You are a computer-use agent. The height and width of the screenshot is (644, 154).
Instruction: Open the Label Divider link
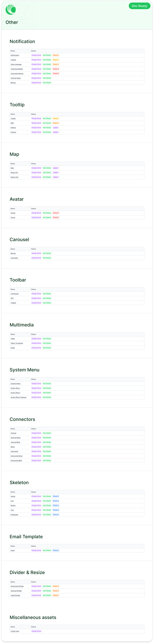(x=15, y=595)
